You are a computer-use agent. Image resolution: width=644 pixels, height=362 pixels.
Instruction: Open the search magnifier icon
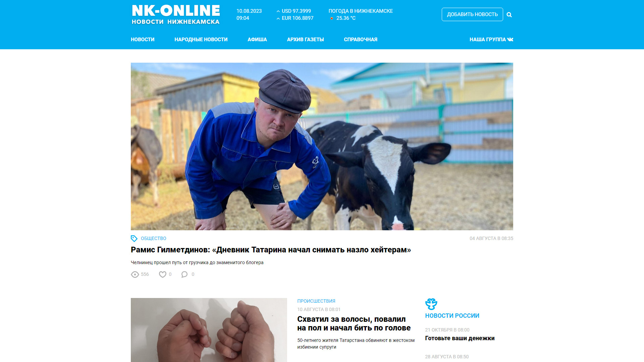(x=509, y=15)
